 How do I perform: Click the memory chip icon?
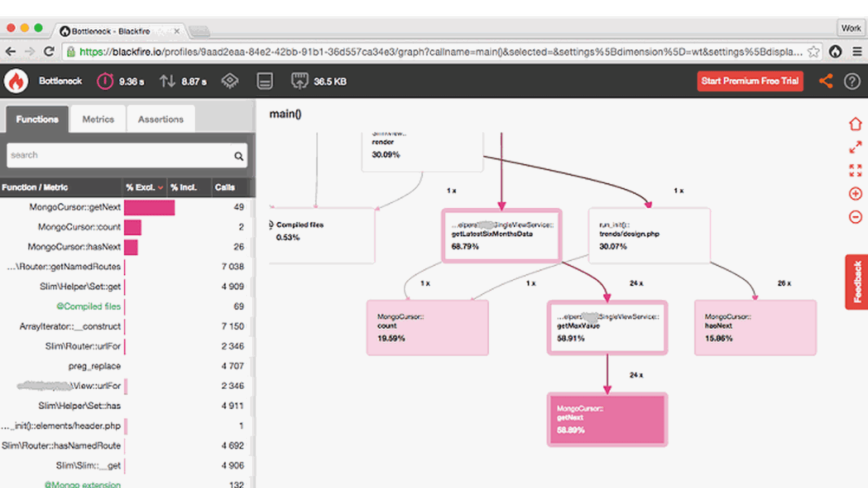(x=265, y=81)
